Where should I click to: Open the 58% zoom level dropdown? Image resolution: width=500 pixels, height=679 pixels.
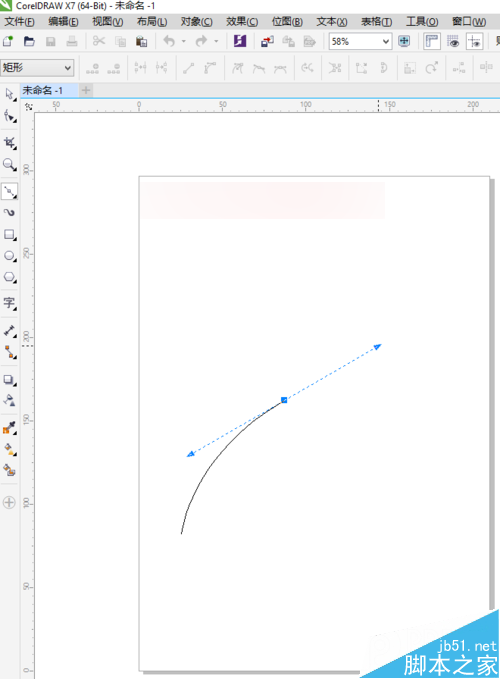[386, 42]
